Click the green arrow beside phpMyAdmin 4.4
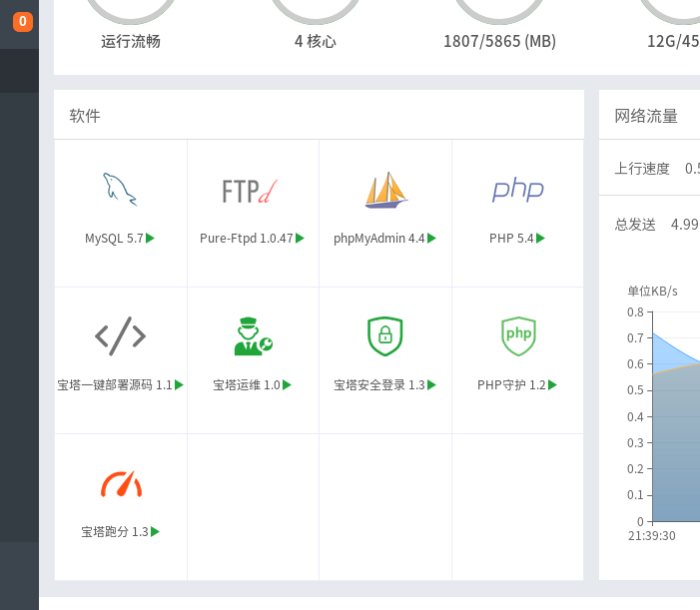The image size is (700, 610). [431, 239]
